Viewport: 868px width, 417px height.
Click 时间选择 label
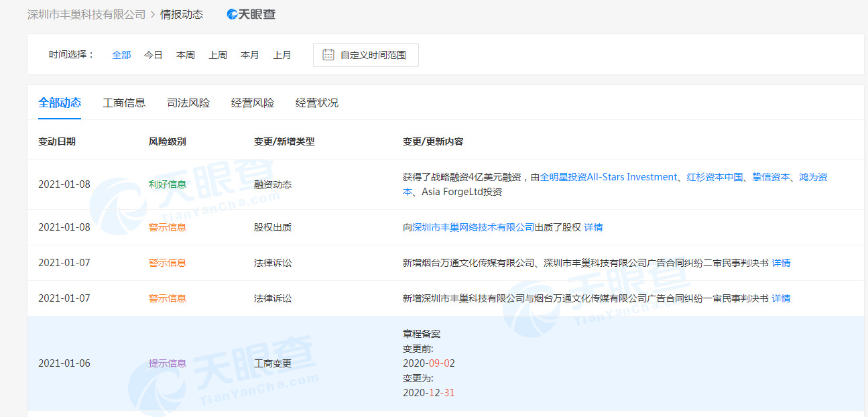tap(72, 55)
